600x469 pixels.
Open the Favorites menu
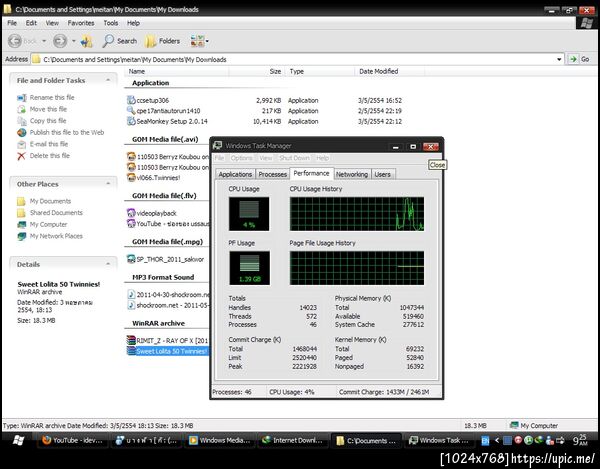click(81, 23)
